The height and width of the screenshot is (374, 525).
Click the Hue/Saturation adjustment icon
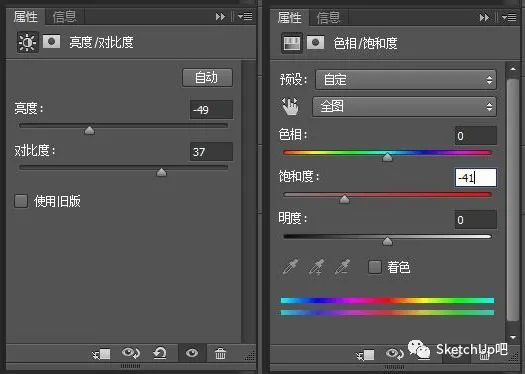click(292, 43)
